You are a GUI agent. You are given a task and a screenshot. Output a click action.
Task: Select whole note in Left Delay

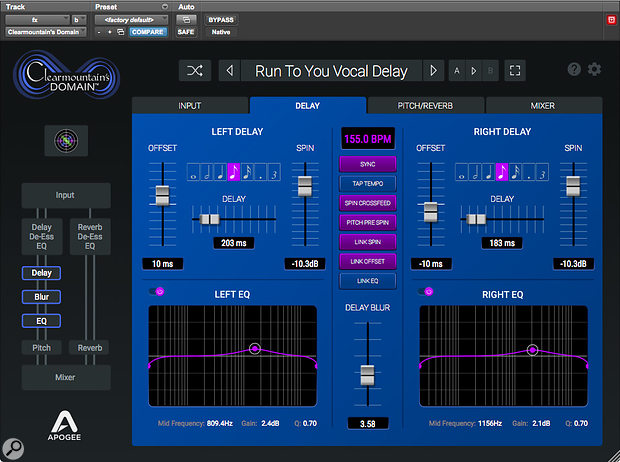(193, 172)
